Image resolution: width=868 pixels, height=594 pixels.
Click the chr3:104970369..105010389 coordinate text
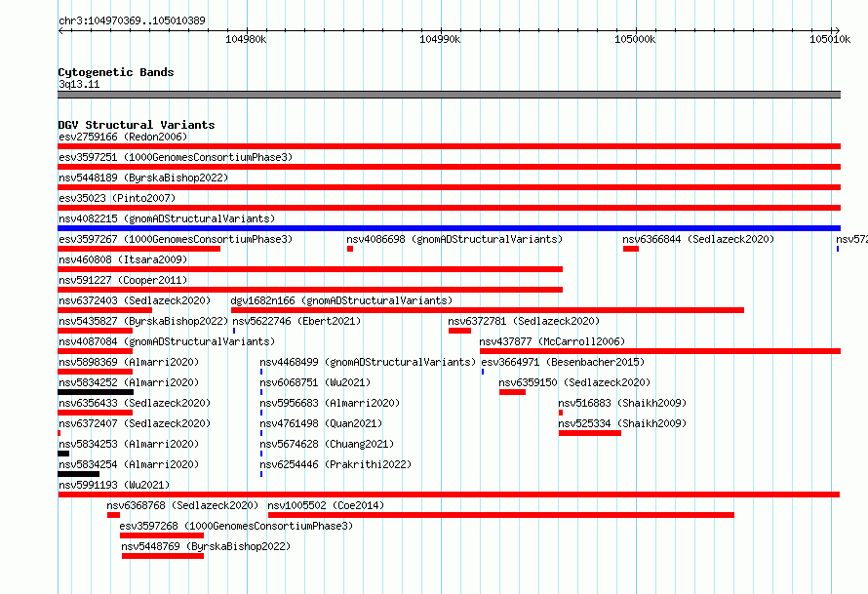(x=132, y=20)
